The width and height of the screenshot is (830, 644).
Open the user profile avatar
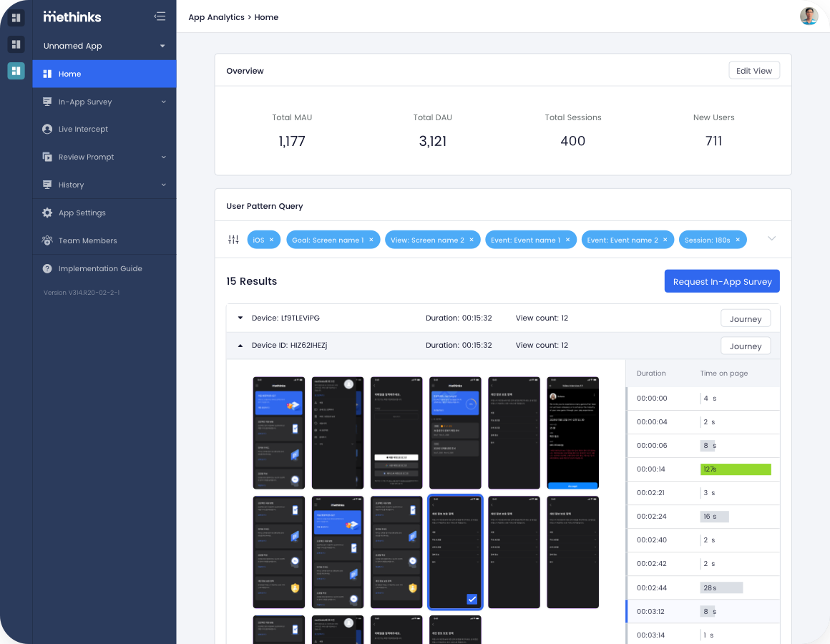coord(809,16)
